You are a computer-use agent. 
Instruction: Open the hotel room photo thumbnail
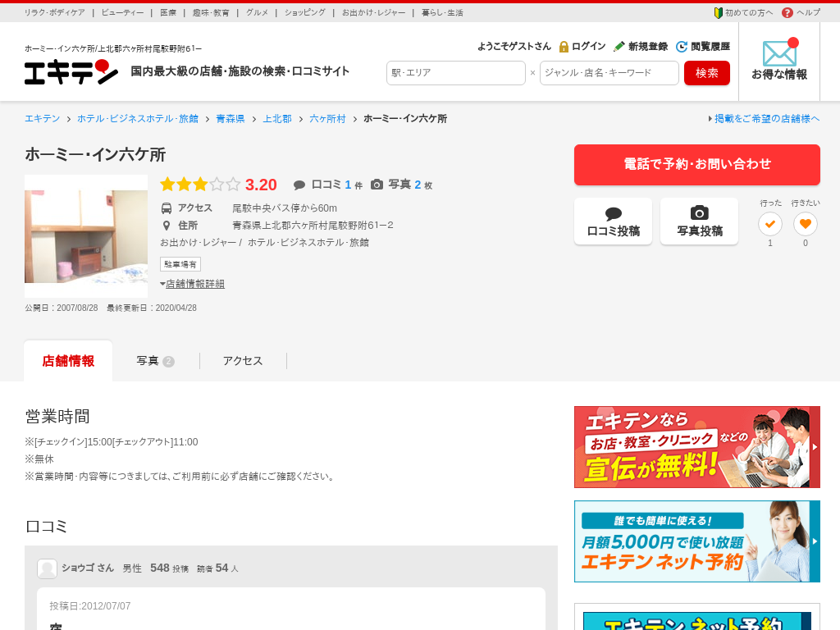(86, 236)
